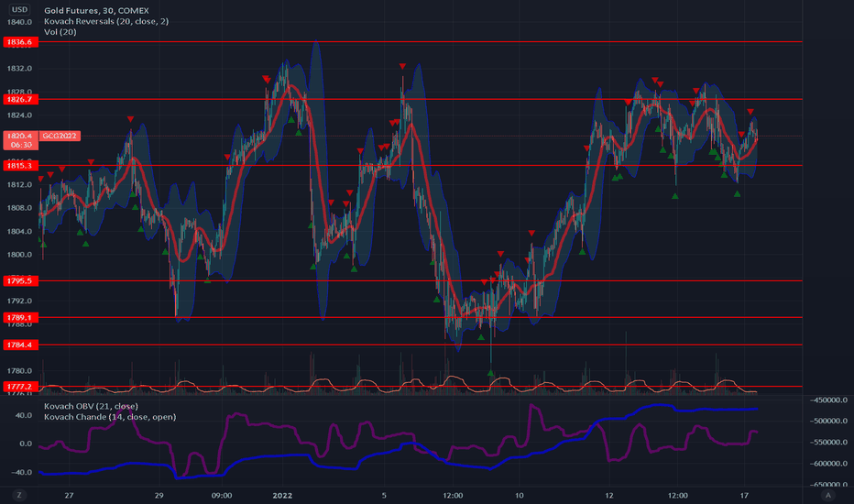The height and width of the screenshot is (504, 854).
Task: Click the 1795.5 red price label
Action: 21,281
